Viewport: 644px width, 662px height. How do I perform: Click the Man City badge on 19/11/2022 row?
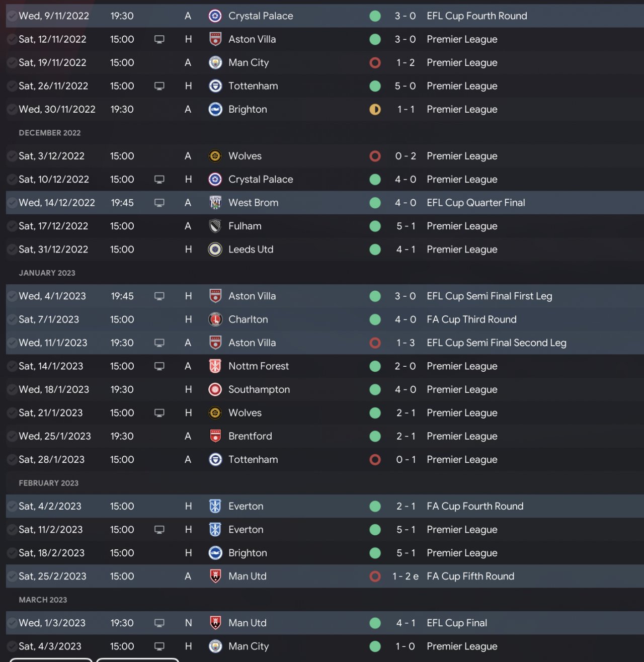click(215, 63)
